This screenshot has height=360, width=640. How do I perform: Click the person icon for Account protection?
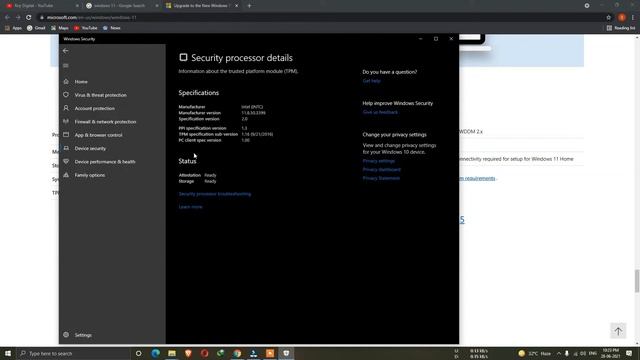pyautogui.click(x=66, y=108)
